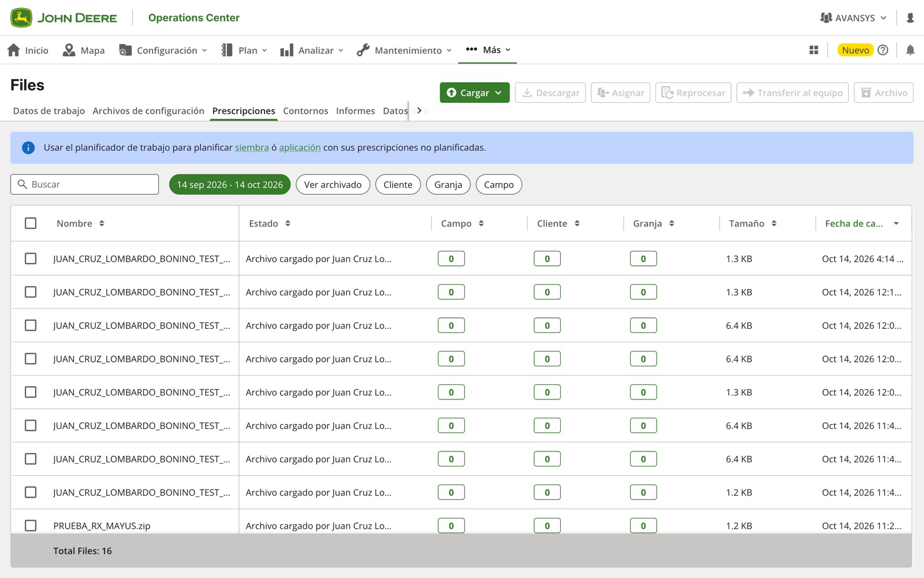Open the Más dropdown menu

click(488, 50)
